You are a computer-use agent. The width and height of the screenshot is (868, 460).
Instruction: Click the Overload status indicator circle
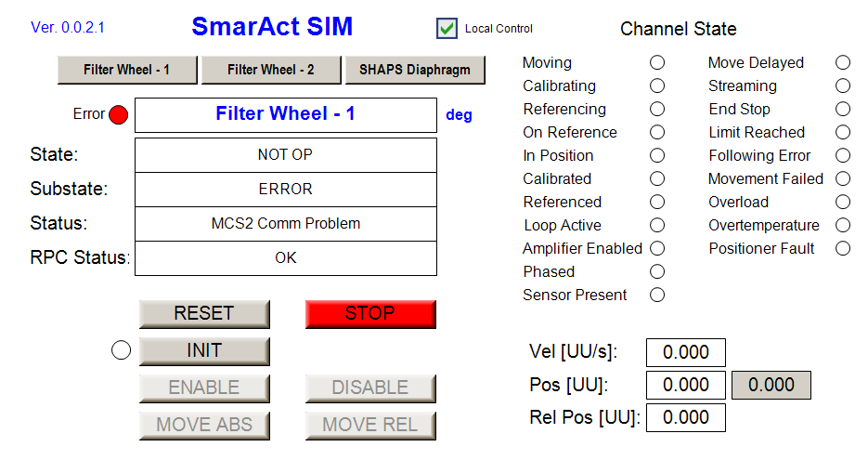tap(843, 203)
